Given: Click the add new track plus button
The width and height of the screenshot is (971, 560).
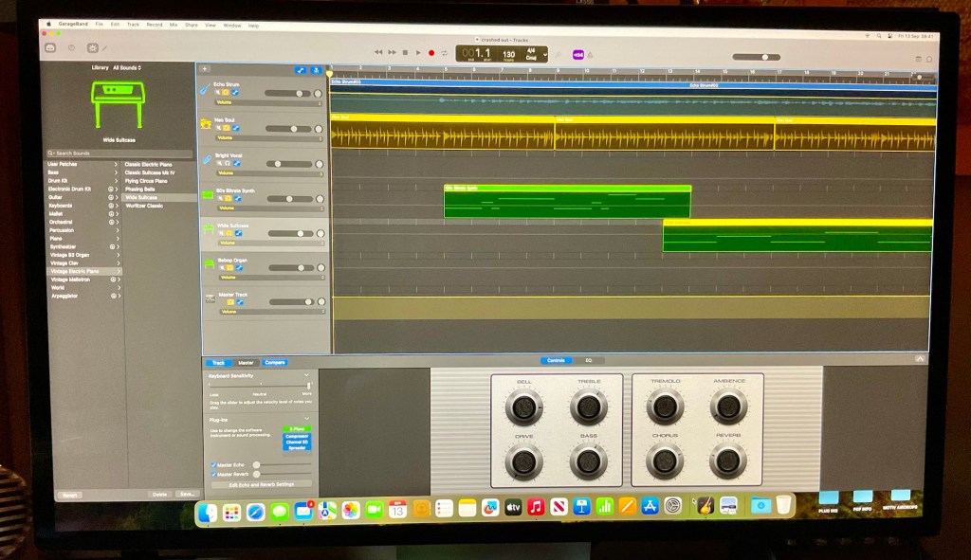Looking at the screenshot, I should (205, 69).
